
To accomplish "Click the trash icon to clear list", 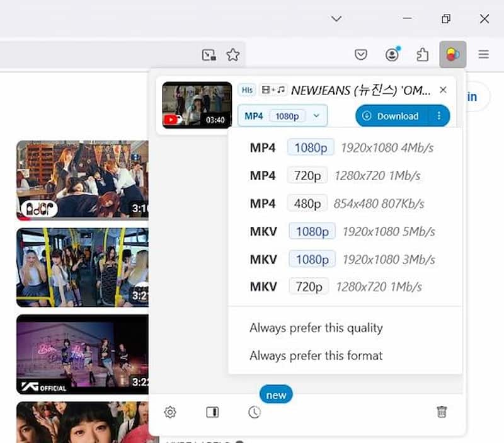I will (x=442, y=411).
